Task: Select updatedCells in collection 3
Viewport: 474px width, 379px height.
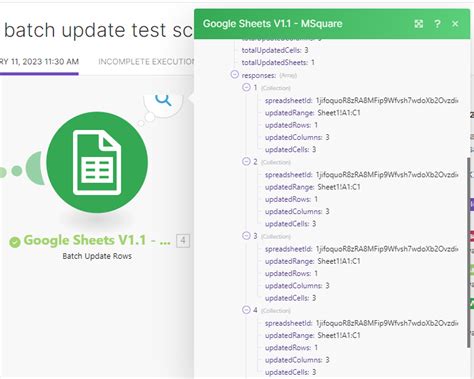Action: tap(290, 298)
